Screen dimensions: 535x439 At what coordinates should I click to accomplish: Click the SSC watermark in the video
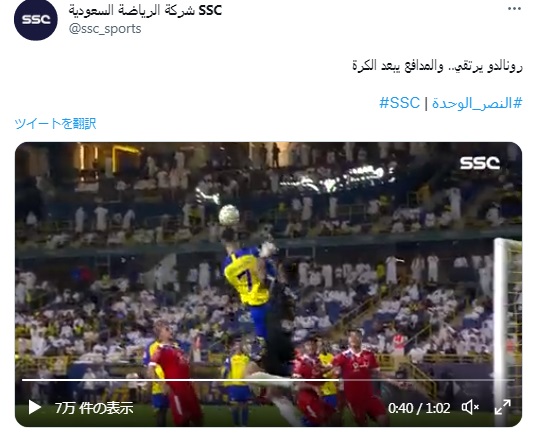(479, 163)
